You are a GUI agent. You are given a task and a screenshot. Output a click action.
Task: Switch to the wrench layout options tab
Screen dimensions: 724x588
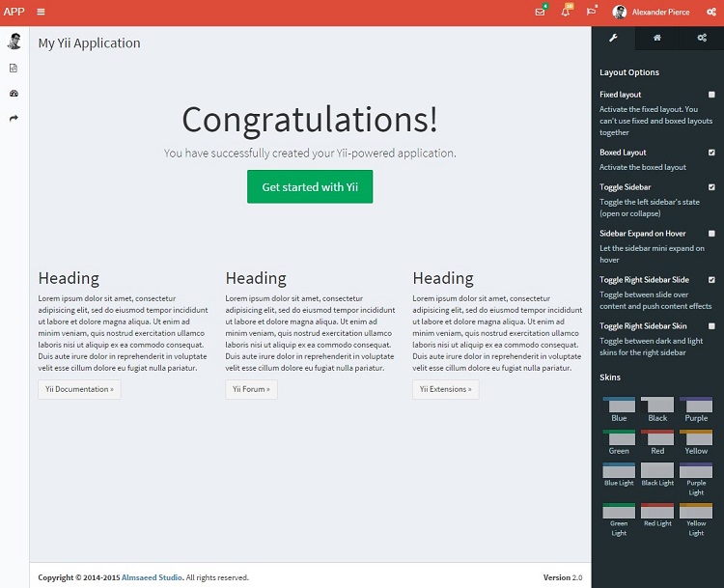coord(612,38)
